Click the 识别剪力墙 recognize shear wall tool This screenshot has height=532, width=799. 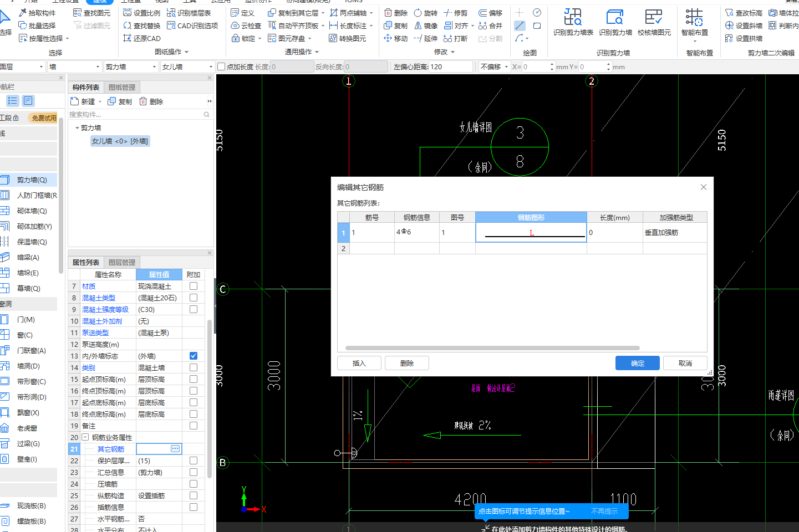(x=615, y=23)
